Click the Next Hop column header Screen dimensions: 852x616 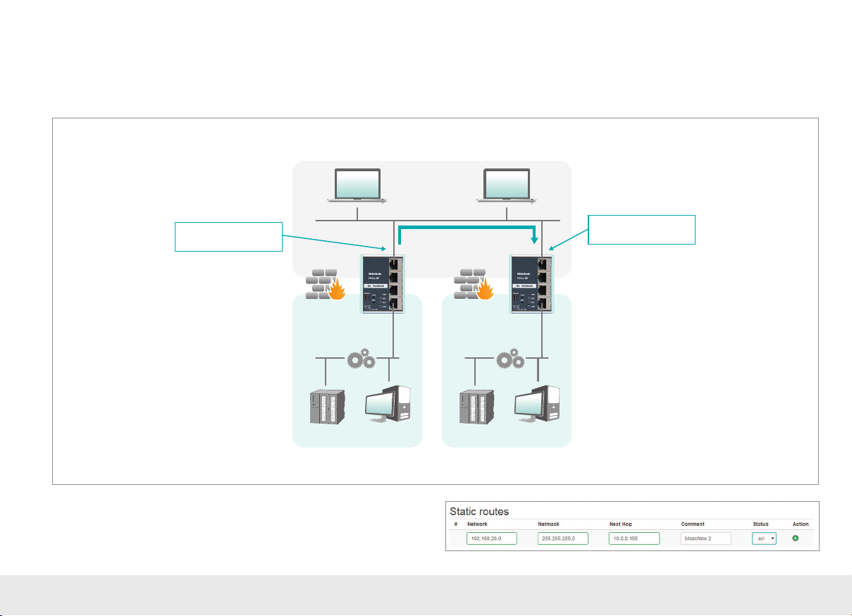pos(622,524)
